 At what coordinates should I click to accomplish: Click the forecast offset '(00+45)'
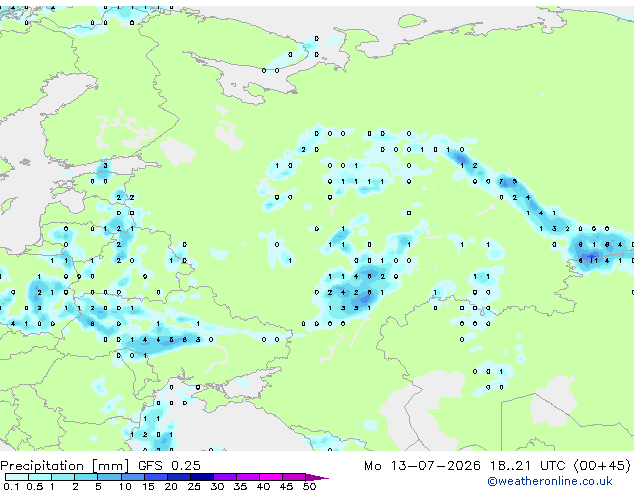(602, 465)
